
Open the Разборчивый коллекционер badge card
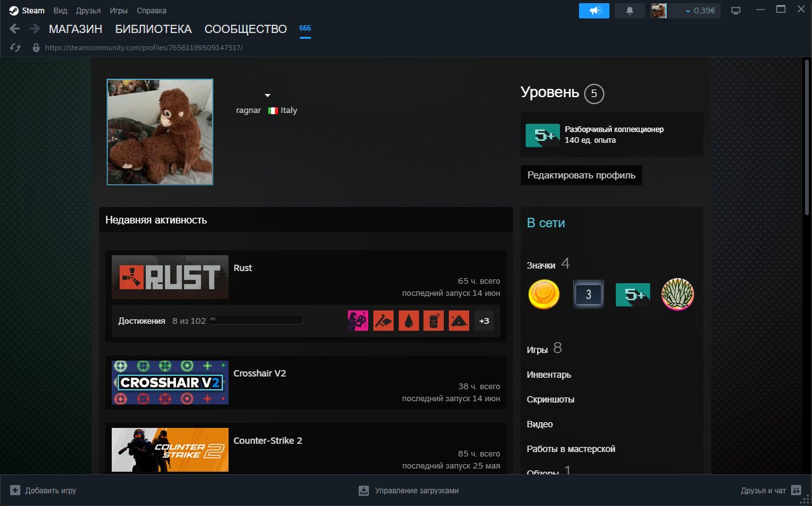pyautogui.click(x=611, y=135)
